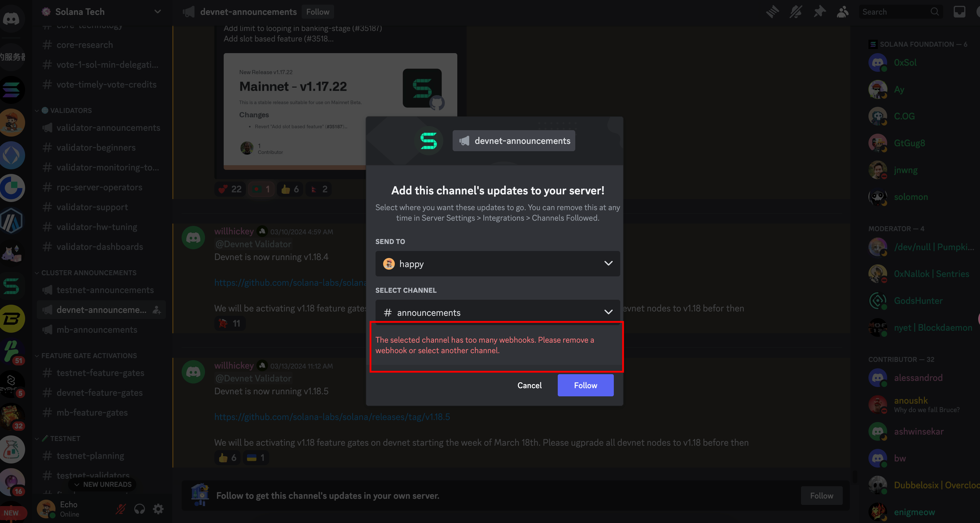The width and height of the screenshot is (980, 523).
Task: Click willhickey's avatar on 03/10/2024 message
Action: [x=193, y=238]
